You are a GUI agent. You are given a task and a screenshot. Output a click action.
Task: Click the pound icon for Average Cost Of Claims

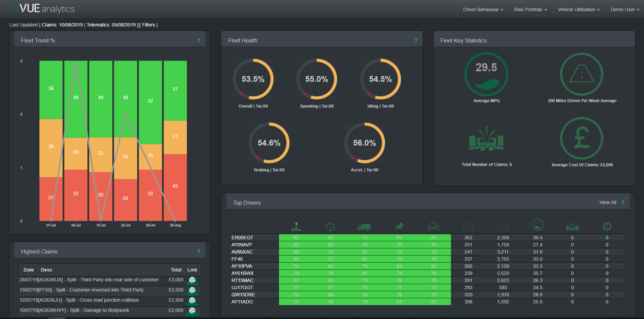point(581,138)
